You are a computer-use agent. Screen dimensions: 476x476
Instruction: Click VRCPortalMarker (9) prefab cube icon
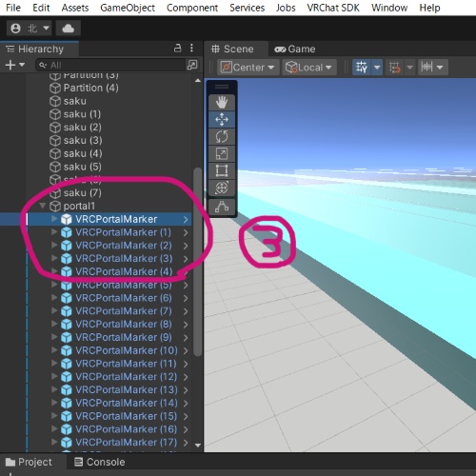click(x=66, y=338)
